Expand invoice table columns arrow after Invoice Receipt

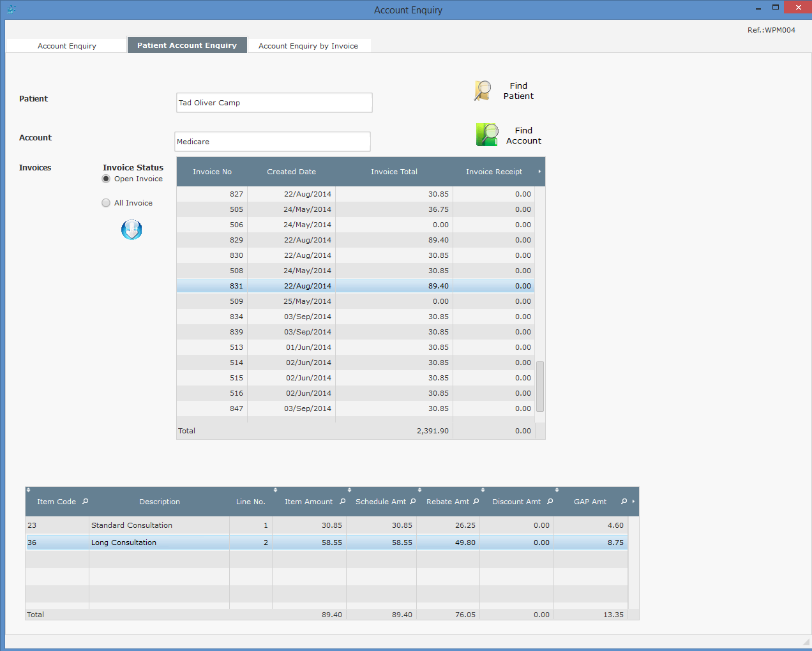(x=539, y=172)
